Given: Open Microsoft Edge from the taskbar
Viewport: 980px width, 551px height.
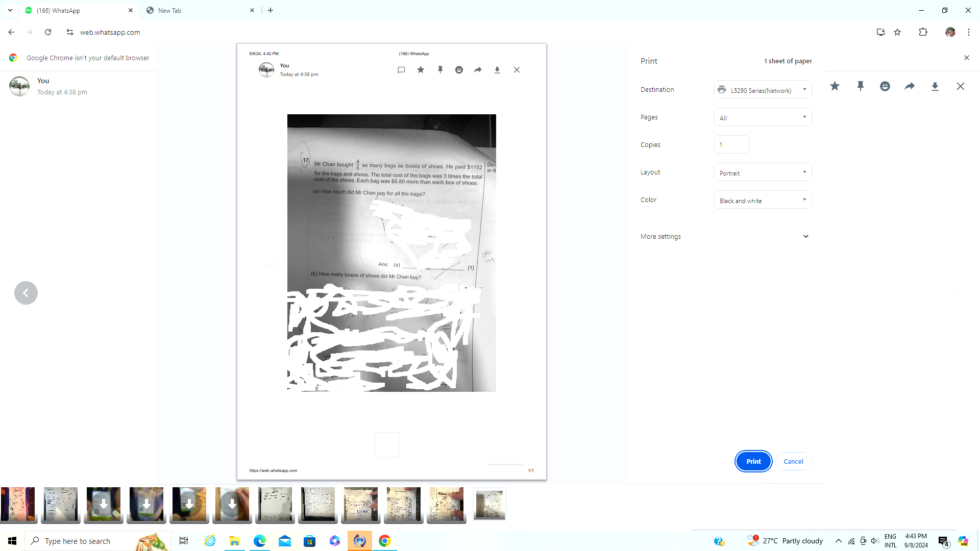Looking at the screenshot, I should 260,541.
